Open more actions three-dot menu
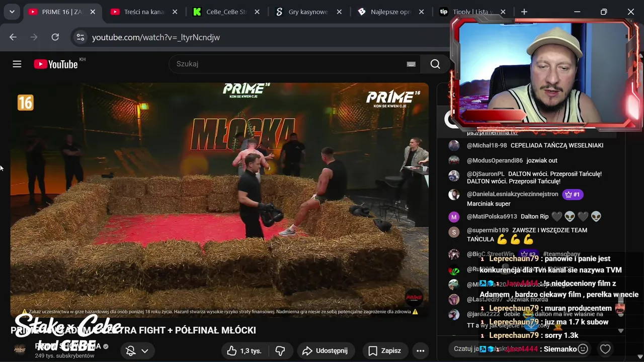Screen dimensions: 644x362 421,350
